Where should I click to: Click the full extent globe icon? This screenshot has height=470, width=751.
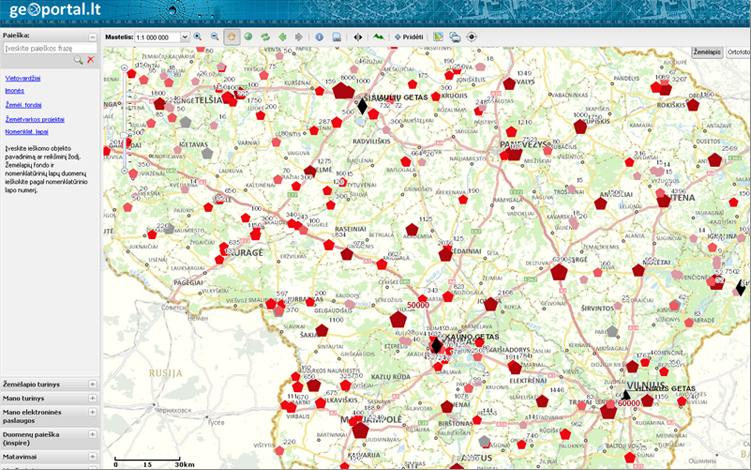[248, 37]
